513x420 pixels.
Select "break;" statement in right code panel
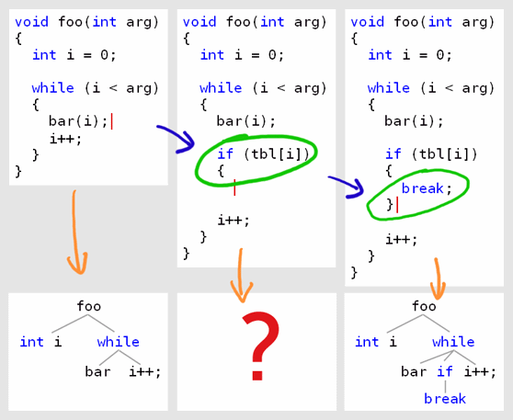coord(427,188)
